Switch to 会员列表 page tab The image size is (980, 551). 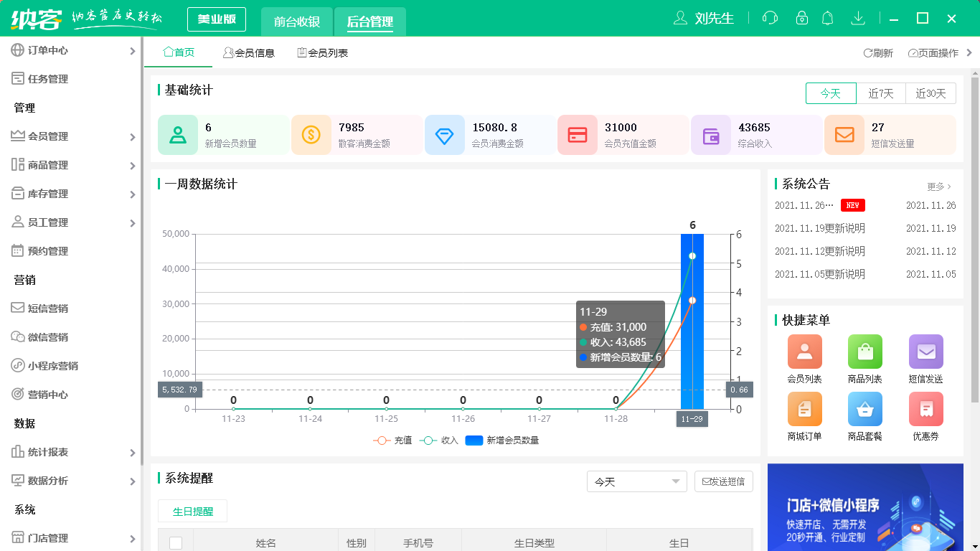pyautogui.click(x=323, y=53)
